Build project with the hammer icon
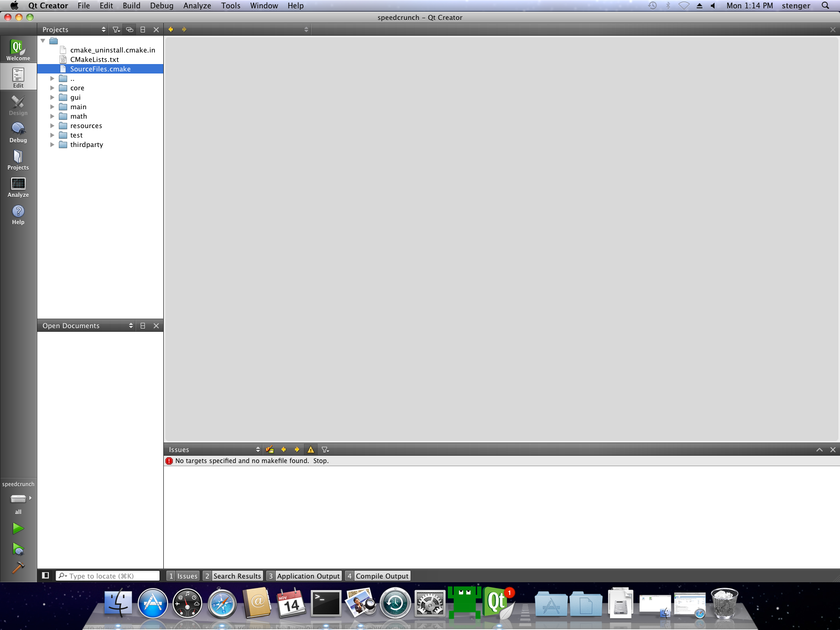This screenshot has width=840, height=630. pyautogui.click(x=18, y=568)
